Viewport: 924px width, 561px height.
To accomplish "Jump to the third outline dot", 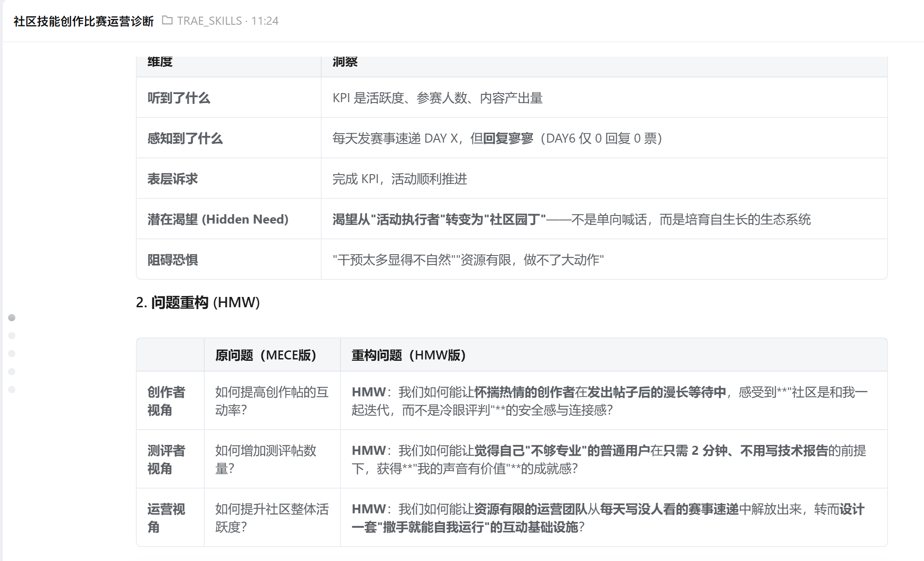I will pyautogui.click(x=12, y=354).
